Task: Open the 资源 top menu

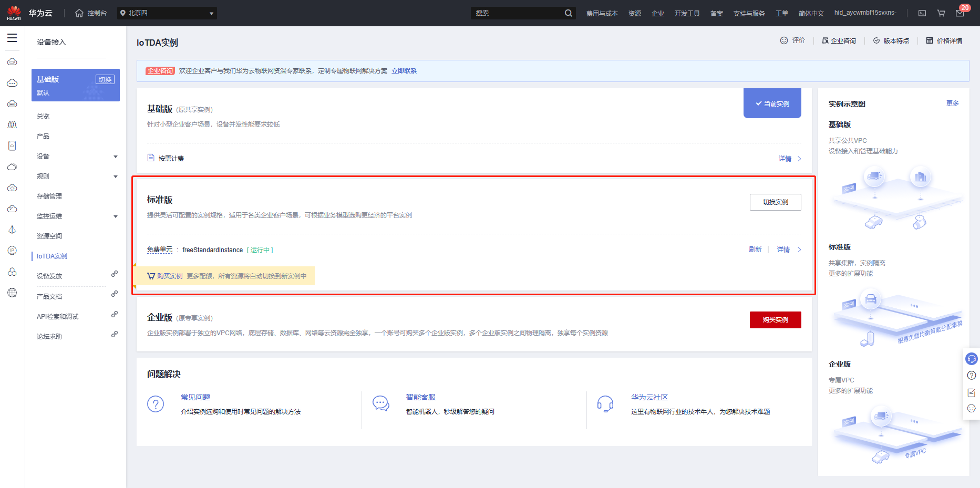Action: 635,13
